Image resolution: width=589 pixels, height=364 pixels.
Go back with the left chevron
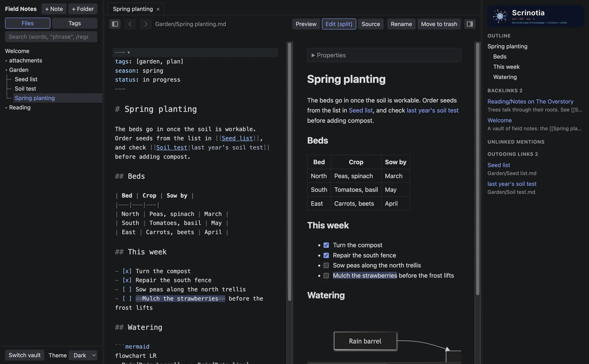[130, 24]
